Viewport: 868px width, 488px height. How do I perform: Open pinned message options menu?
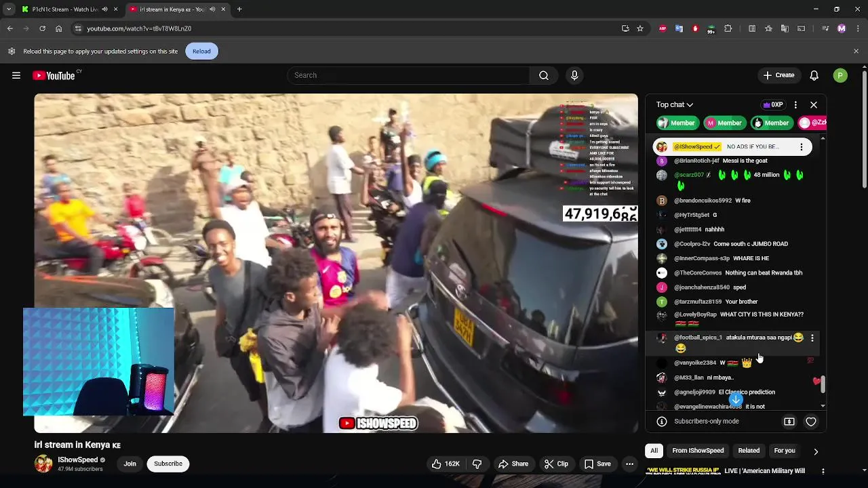point(801,146)
